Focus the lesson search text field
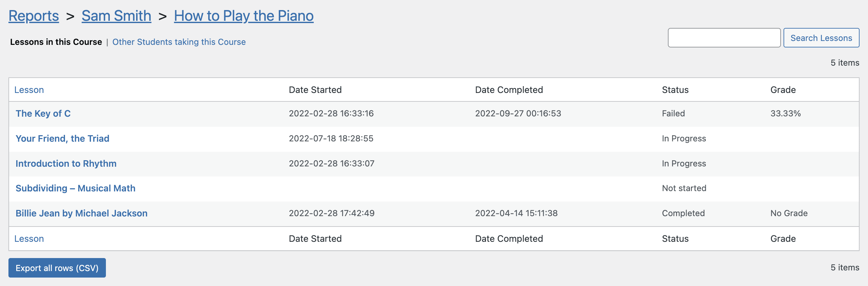Image resolution: width=868 pixels, height=286 pixels. pyautogui.click(x=724, y=38)
